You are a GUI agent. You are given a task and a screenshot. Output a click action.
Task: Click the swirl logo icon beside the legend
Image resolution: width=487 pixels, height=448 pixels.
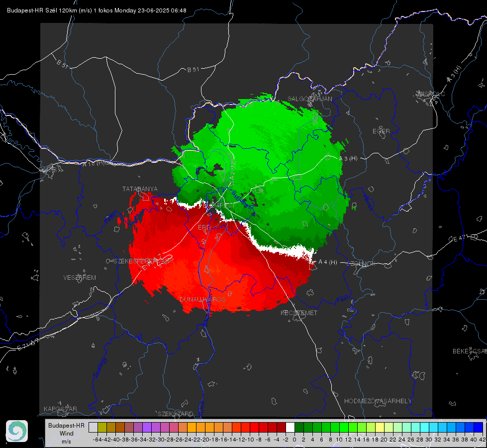click(17, 431)
